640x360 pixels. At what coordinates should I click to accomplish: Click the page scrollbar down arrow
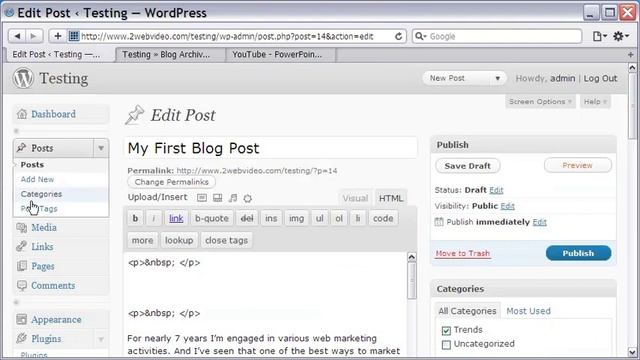pyautogui.click(x=632, y=351)
